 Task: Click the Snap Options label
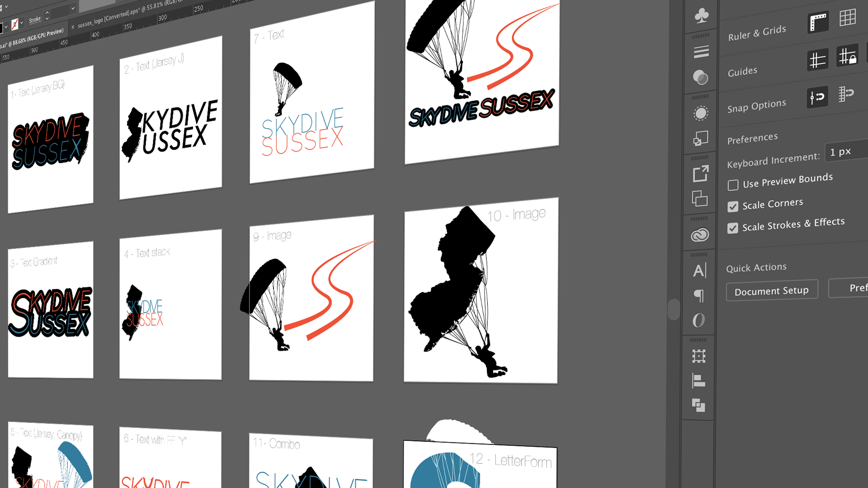click(757, 106)
